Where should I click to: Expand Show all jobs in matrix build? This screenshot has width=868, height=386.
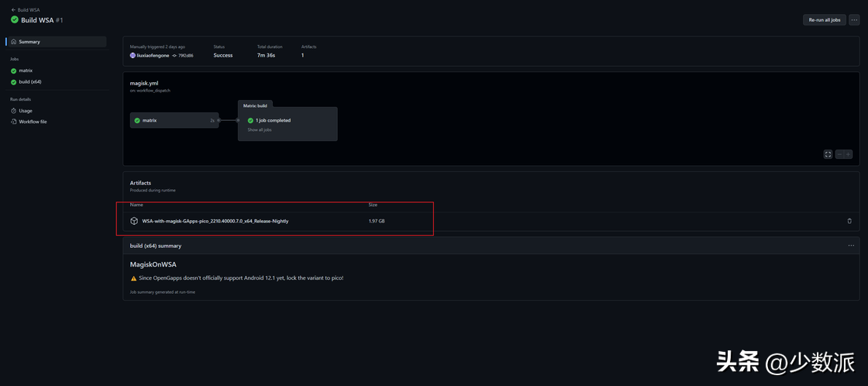click(260, 130)
